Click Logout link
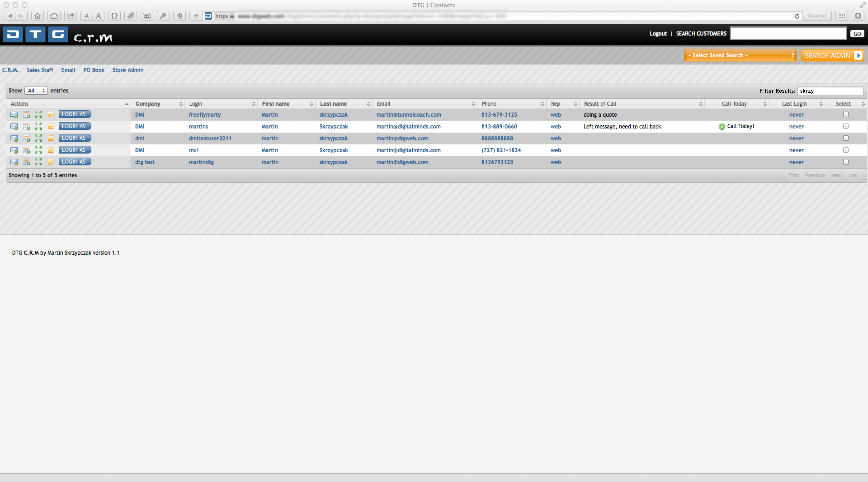Image resolution: width=868 pixels, height=482 pixels. [x=658, y=34]
